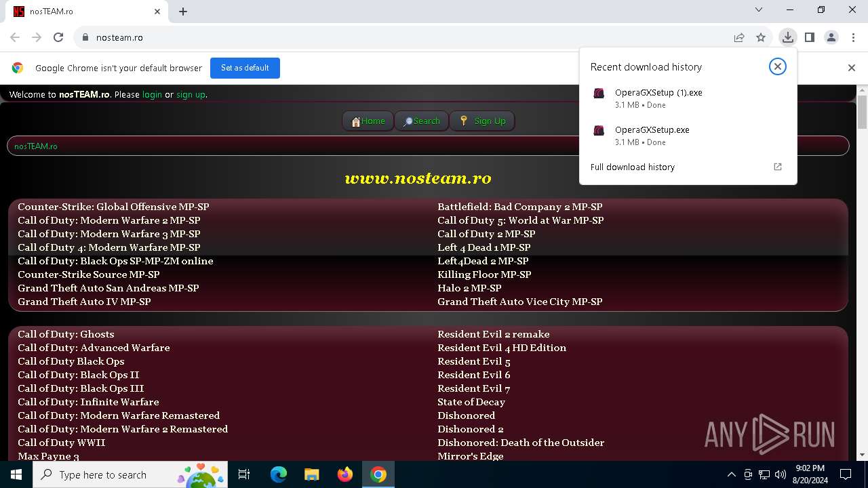Click the address bar URL field
The image size is (868, 488).
click(x=407, y=37)
